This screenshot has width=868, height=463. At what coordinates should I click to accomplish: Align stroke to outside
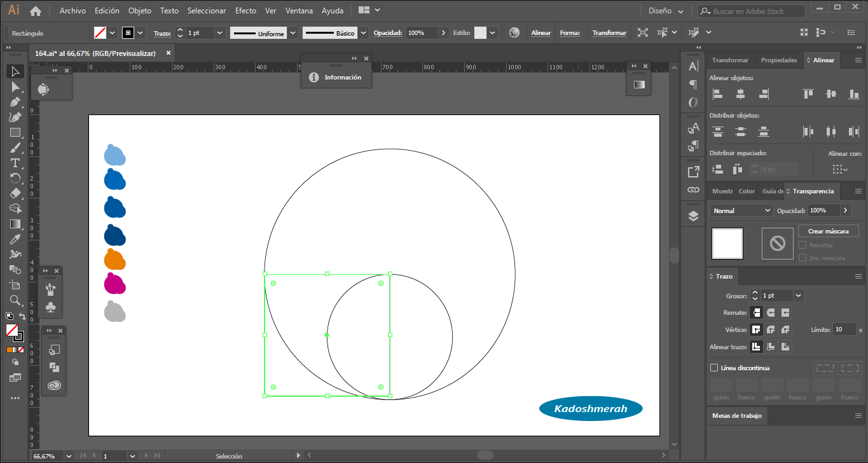tap(786, 347)
